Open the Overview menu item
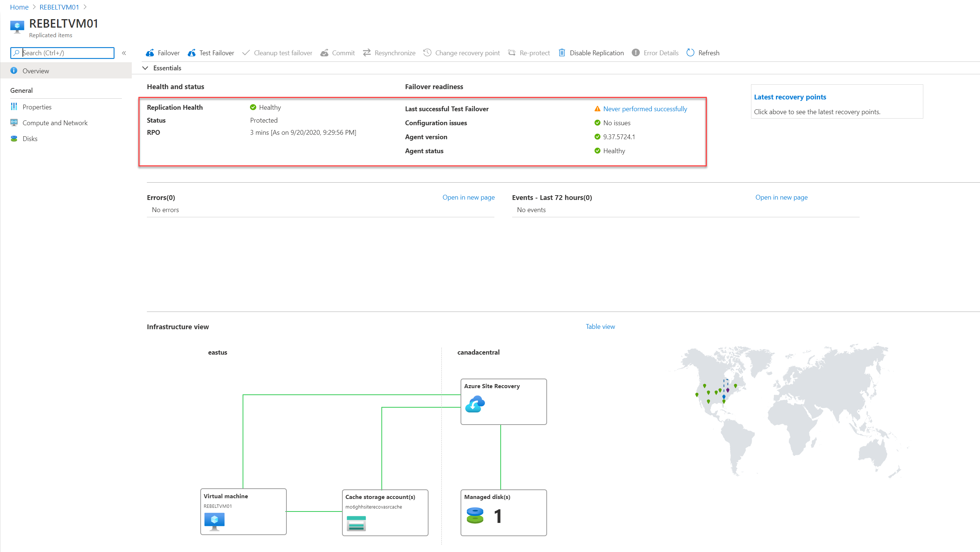 point(66,71)
